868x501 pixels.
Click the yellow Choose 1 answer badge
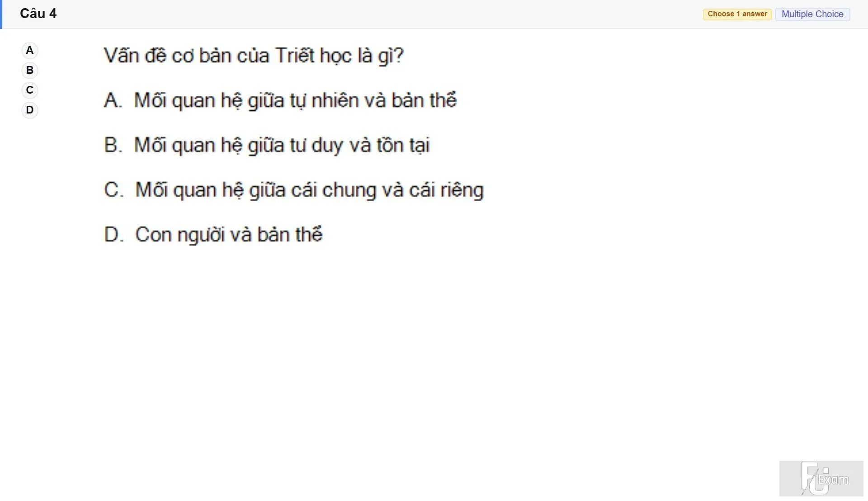737,14
